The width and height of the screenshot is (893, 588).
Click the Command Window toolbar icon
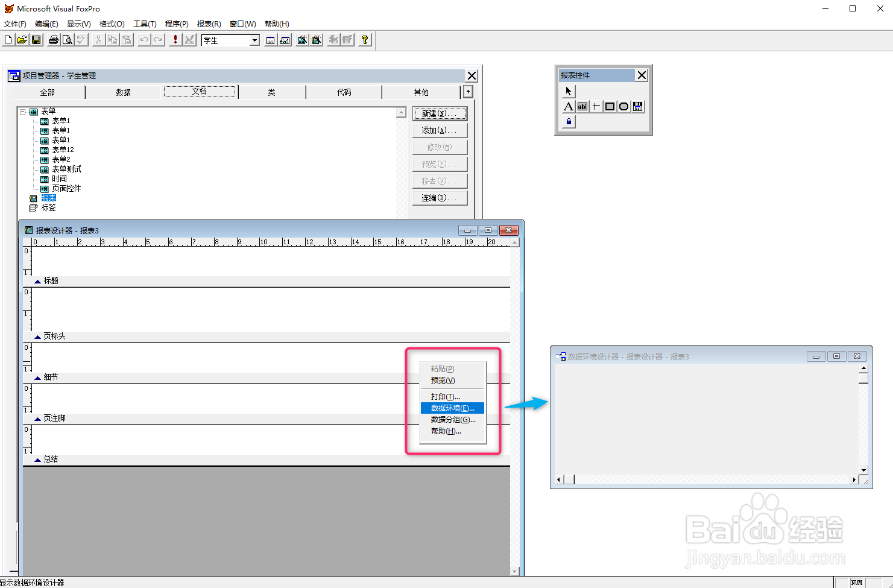click(x=271, y=40)
